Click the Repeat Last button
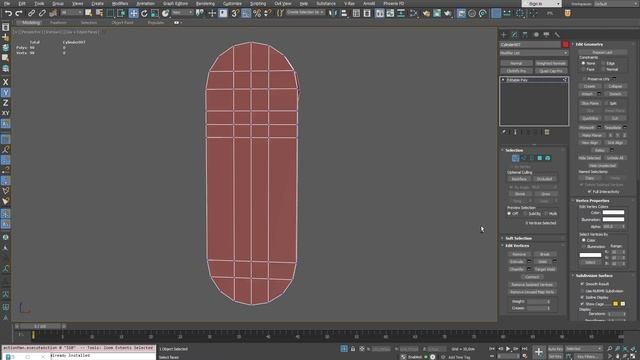 [602, 52]
